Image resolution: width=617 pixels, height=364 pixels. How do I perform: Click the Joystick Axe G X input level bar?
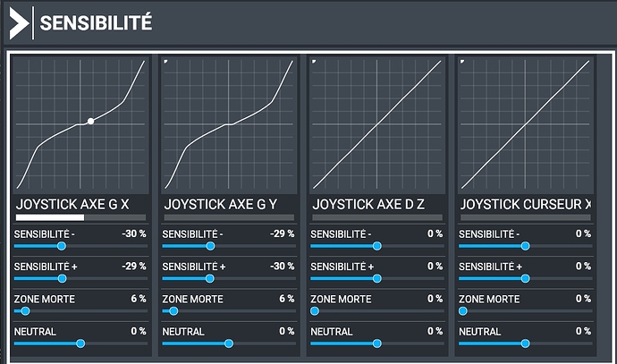coord(80,217)
